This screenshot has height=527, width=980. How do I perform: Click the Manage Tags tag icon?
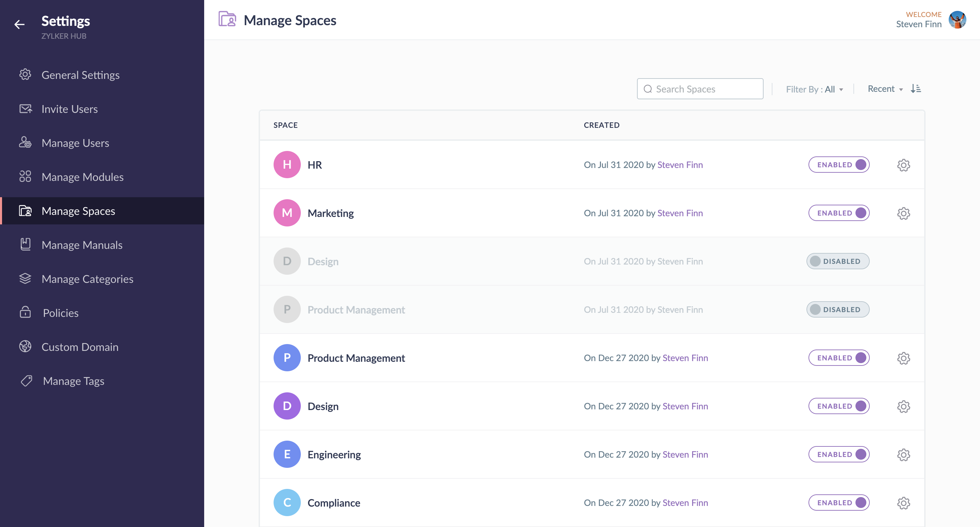click(26, 380)
